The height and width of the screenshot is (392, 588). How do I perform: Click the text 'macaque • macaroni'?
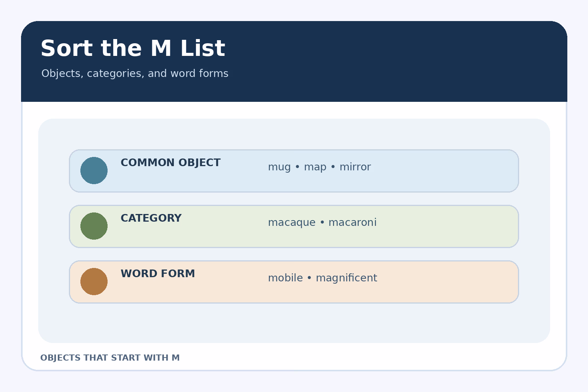(x=322, y=223)
